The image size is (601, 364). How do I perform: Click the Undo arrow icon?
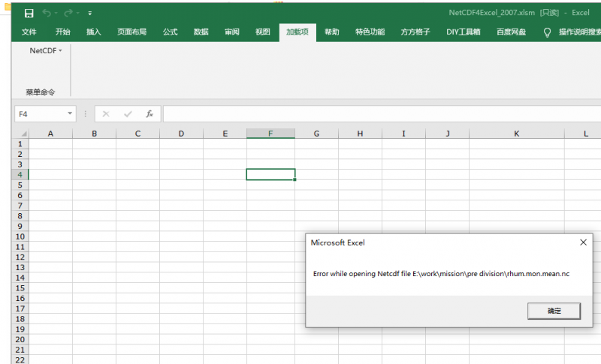(x=49, y=13)
